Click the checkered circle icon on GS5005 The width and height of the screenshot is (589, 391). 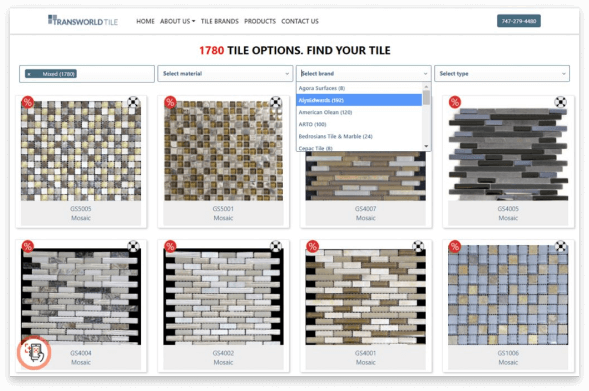point(133,102)
